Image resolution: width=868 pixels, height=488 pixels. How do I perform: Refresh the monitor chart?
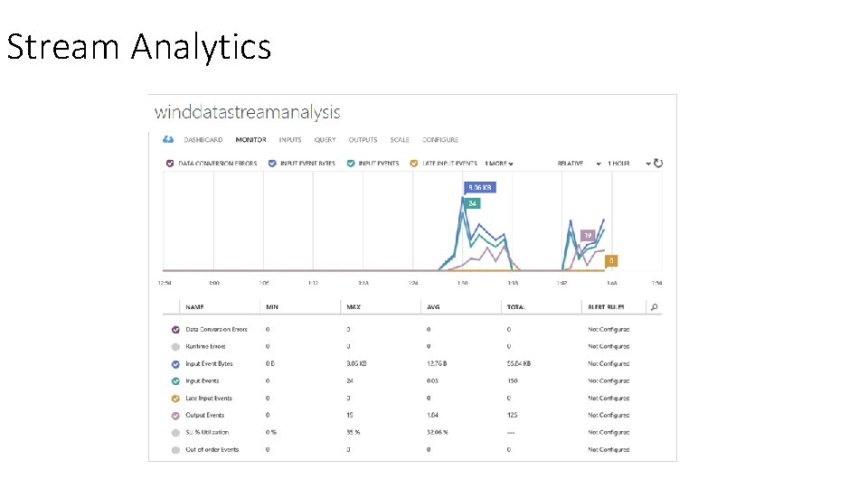click(x=658, y=163)
